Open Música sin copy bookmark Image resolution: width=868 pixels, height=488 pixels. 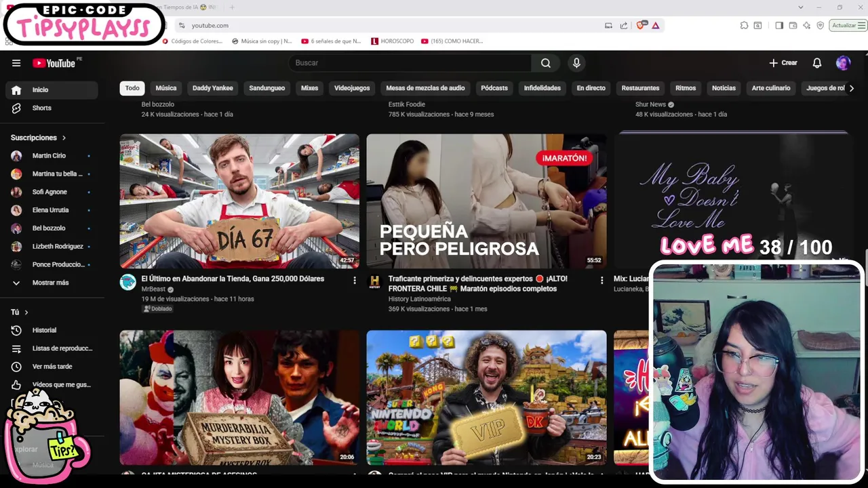coord(262,41)
